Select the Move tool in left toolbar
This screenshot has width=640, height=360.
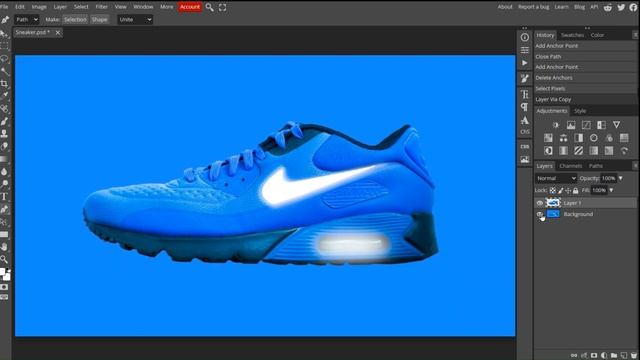click(4, 33)
